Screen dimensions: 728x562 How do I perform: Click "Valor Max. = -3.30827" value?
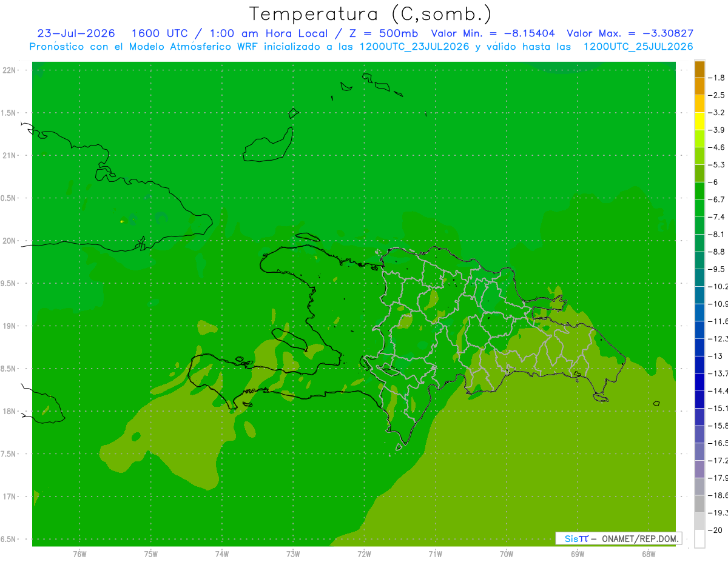pyautogui.click(x=630, y=34)
